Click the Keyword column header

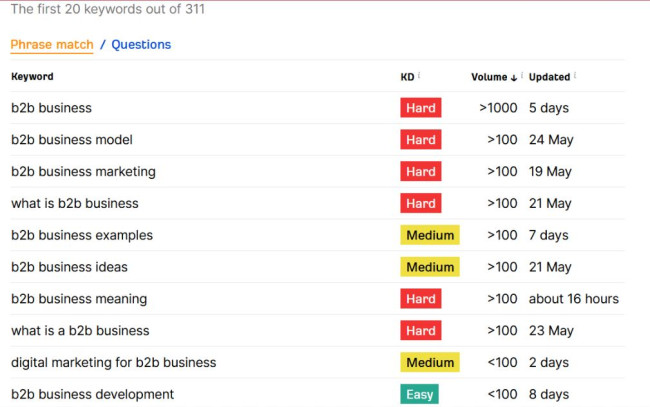point(32,77)
